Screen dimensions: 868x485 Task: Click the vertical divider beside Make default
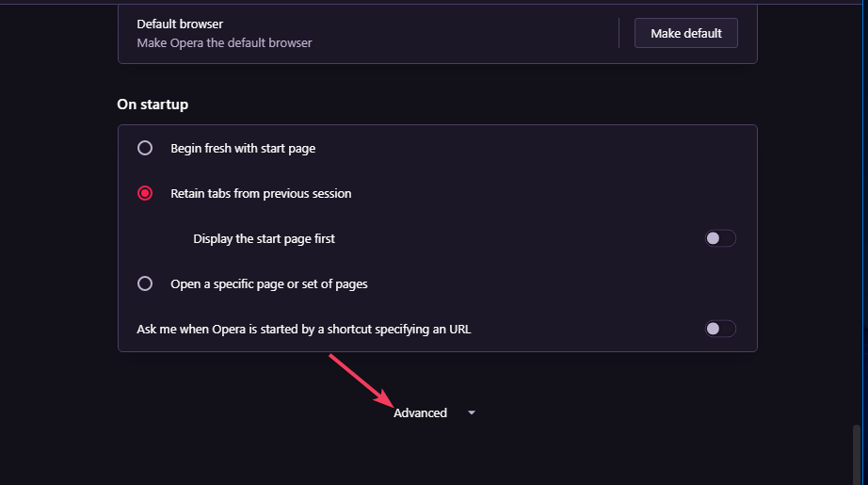tap(619, 33)
